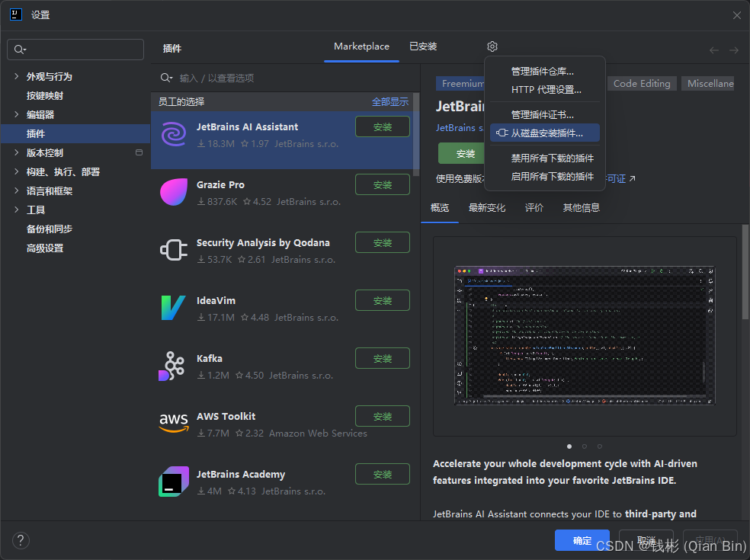750x560 pixels.
Task: Open the plugin settings gear menu
Action: tap(492, 46)
